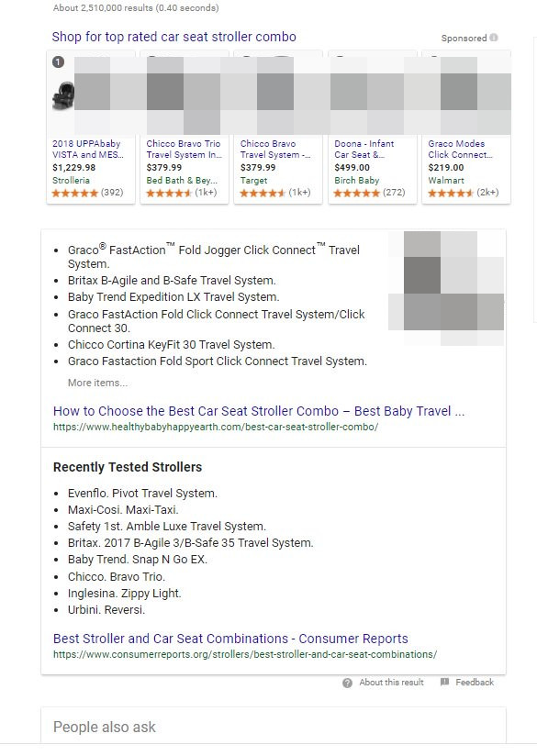
Task: Click the star rating for the UPPAbaby product
Action: (x=73, y=193)
